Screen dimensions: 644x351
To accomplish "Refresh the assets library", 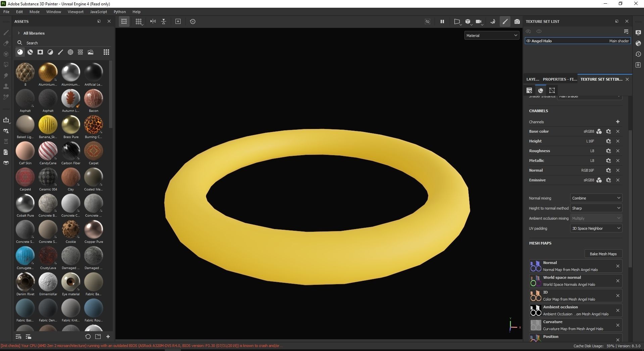I will pyautogui.click(x=88, y=337).
